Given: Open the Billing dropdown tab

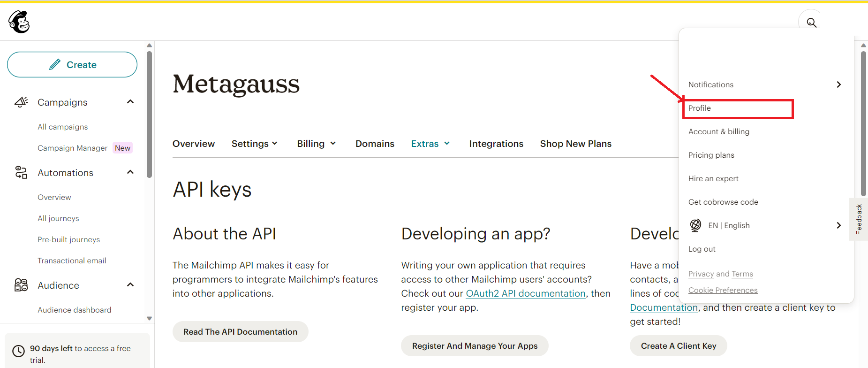Looking at the screenshot, I should [316, 144].
